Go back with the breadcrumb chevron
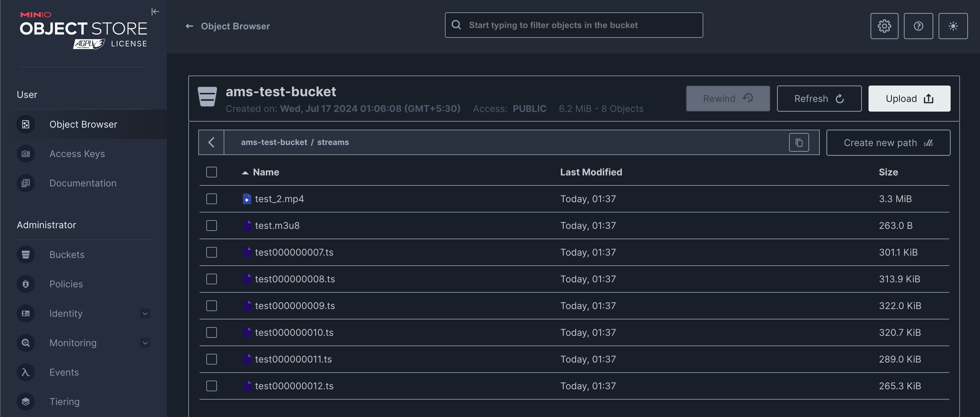Screen dimensions: 980x417 (211, 142)
